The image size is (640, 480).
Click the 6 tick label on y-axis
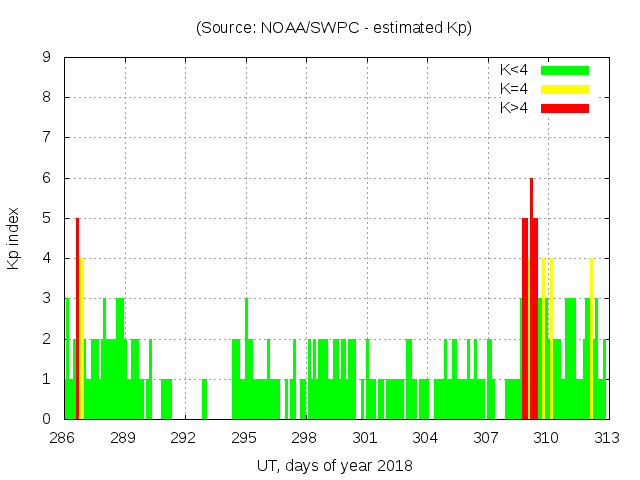[47, 178]
